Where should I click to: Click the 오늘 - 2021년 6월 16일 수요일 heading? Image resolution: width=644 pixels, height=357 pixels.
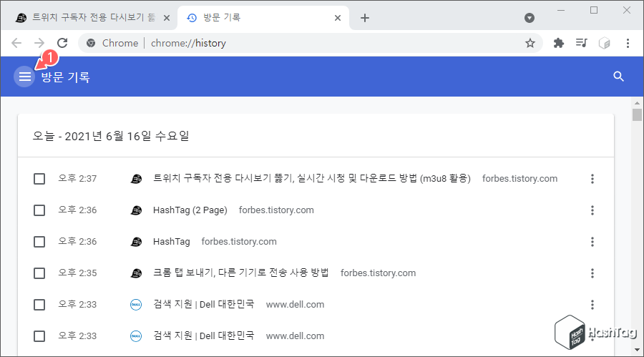[111, 136]
